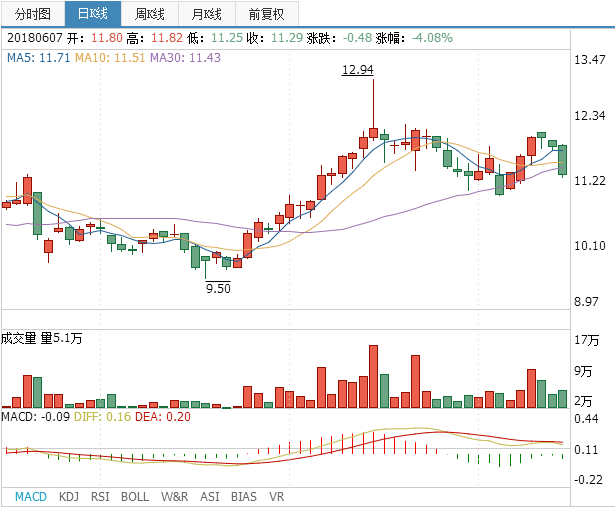Choose the BOLL indicator

click(x=135, y=497)
